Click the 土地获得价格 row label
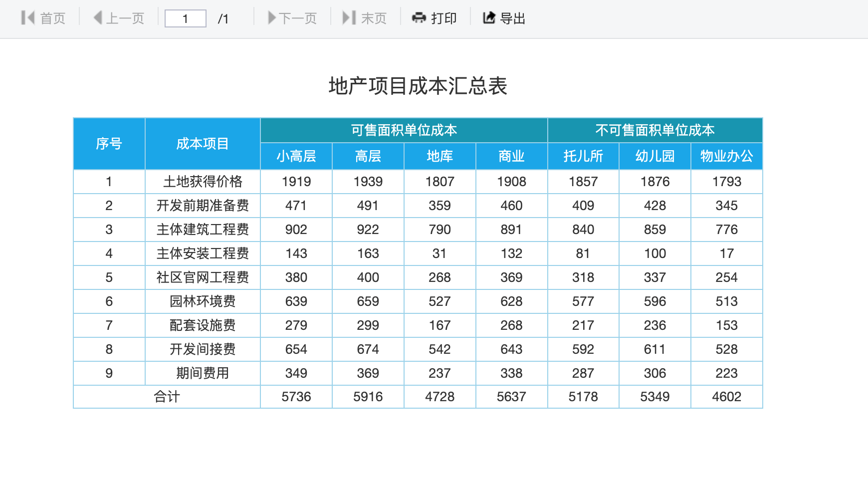The width and height of the screenshot is (868, 499). tap(203, 182)
